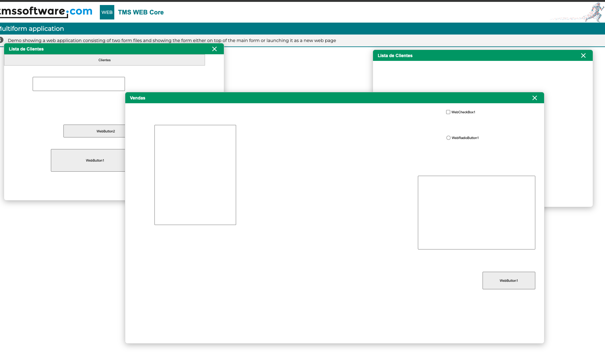Close the right Lista de Clientes window
The image size is (605, 364).
click(583, 56)
